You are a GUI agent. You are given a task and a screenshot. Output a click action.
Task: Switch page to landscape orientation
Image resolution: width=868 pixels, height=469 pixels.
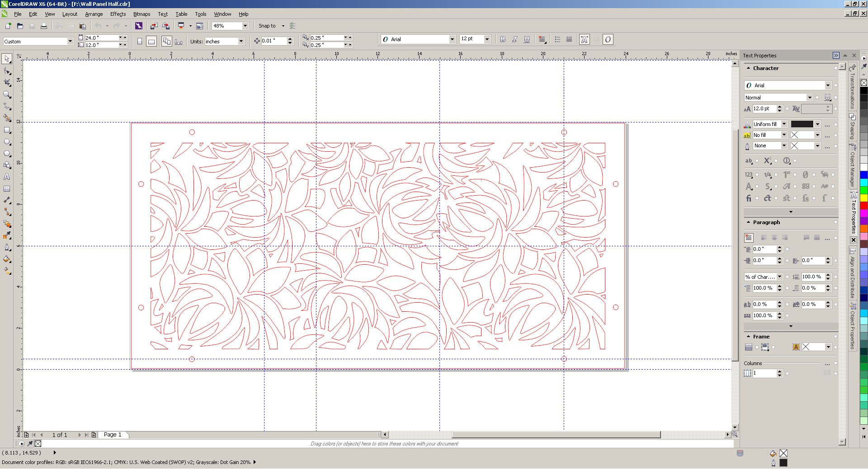tap(151, 42)
